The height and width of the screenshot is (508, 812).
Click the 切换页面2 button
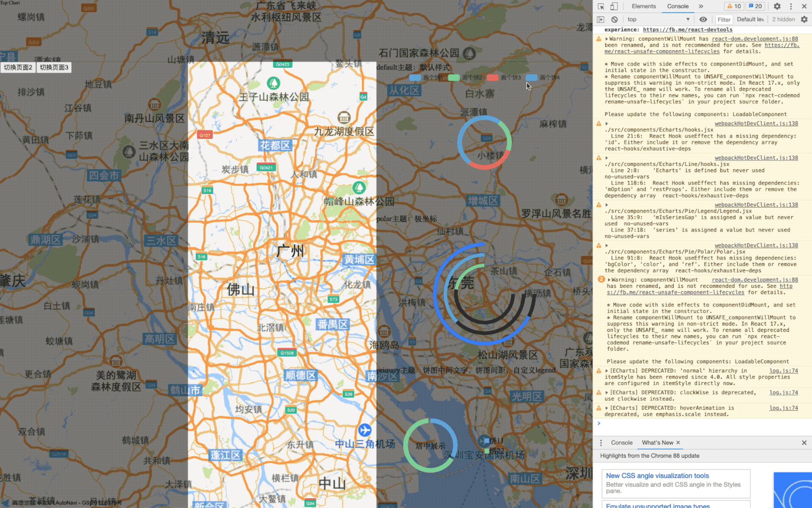18,67
